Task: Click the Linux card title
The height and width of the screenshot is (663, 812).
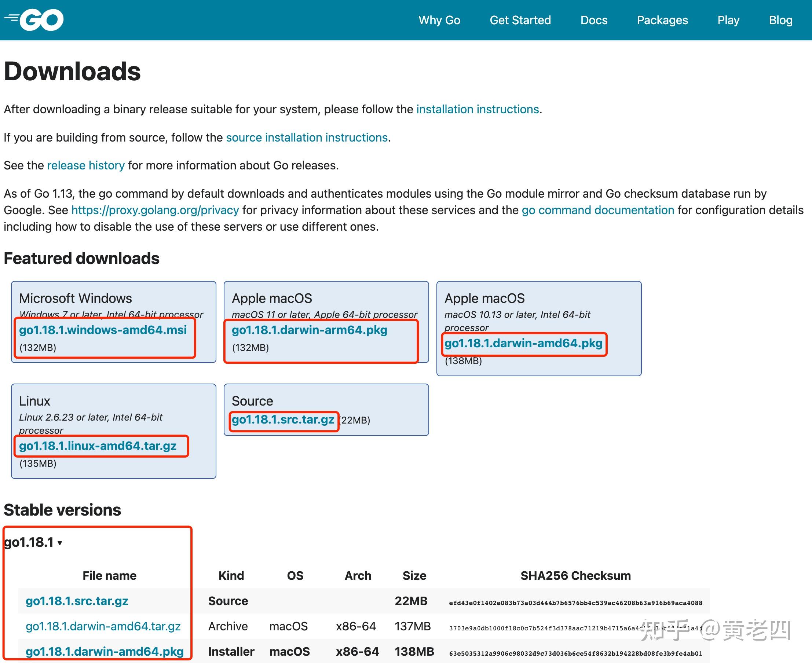Action: (35, 401)
